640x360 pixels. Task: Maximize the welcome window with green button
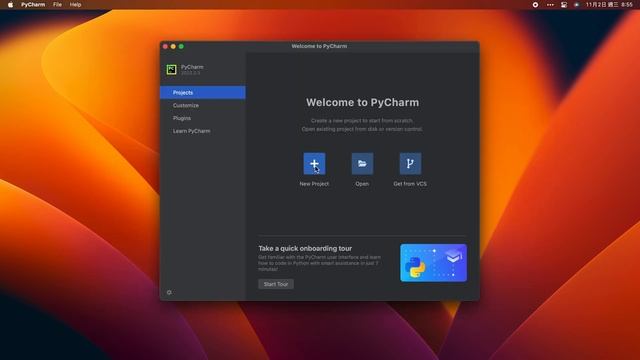[181, 47]
